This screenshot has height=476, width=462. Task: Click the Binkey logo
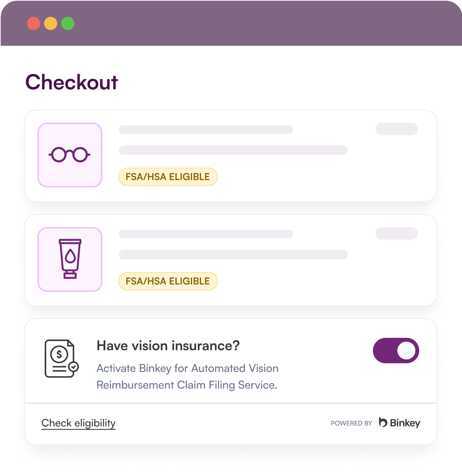(399, 423)
